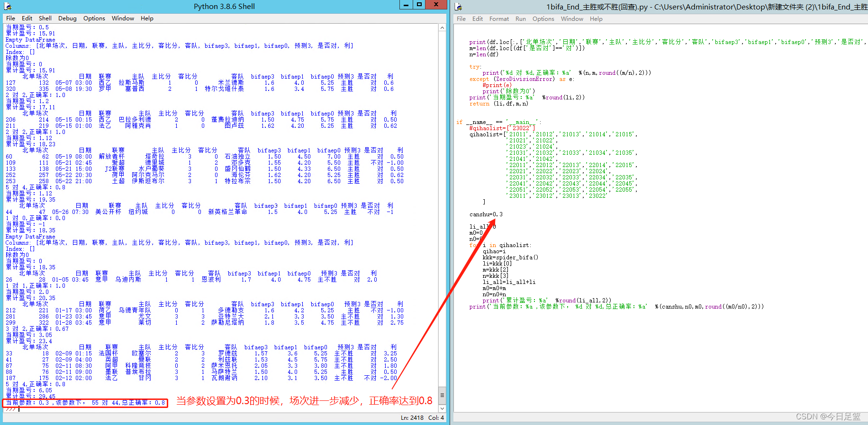Click 'm0=m0+m' line in editor
This screenshot has height=425, width=868.
(x=494, y=288)
